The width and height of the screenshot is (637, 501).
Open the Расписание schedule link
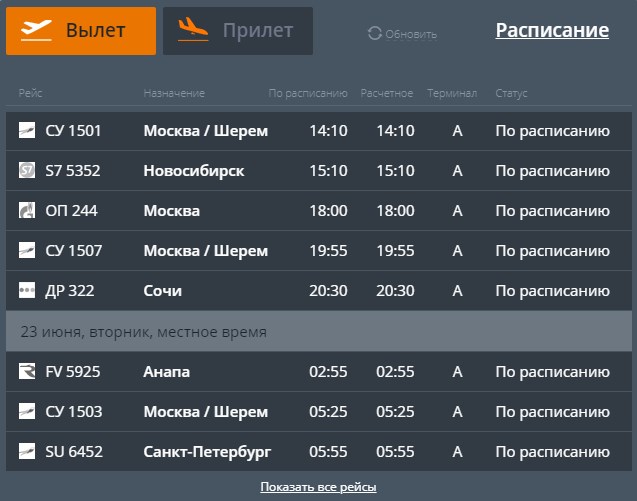[x=552, y=31]
